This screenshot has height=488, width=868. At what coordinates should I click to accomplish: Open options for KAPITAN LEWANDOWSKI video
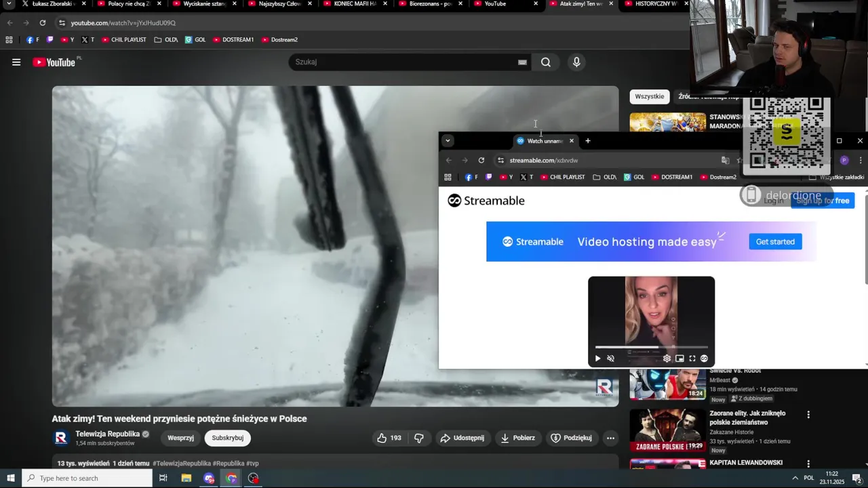coord(808,464)
